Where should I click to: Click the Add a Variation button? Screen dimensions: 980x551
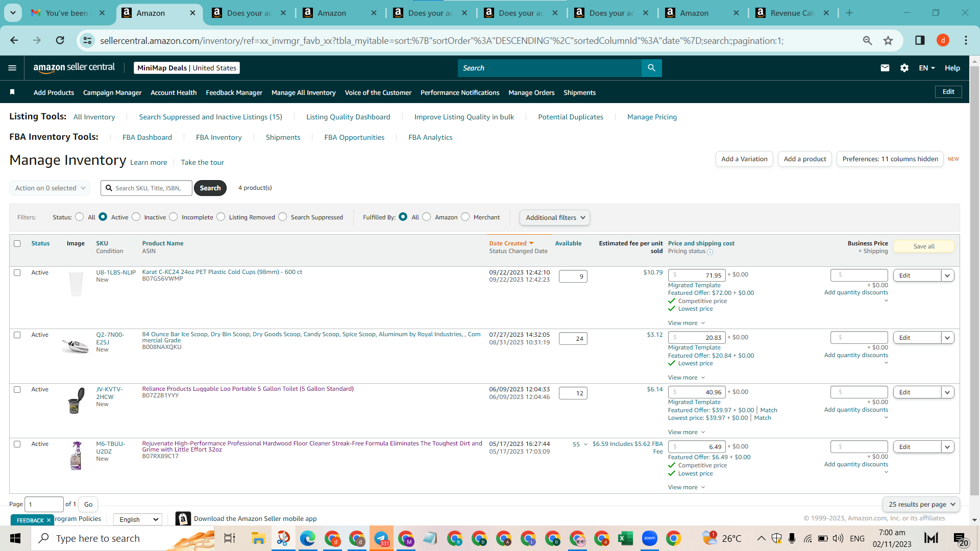tap(744, 159)
